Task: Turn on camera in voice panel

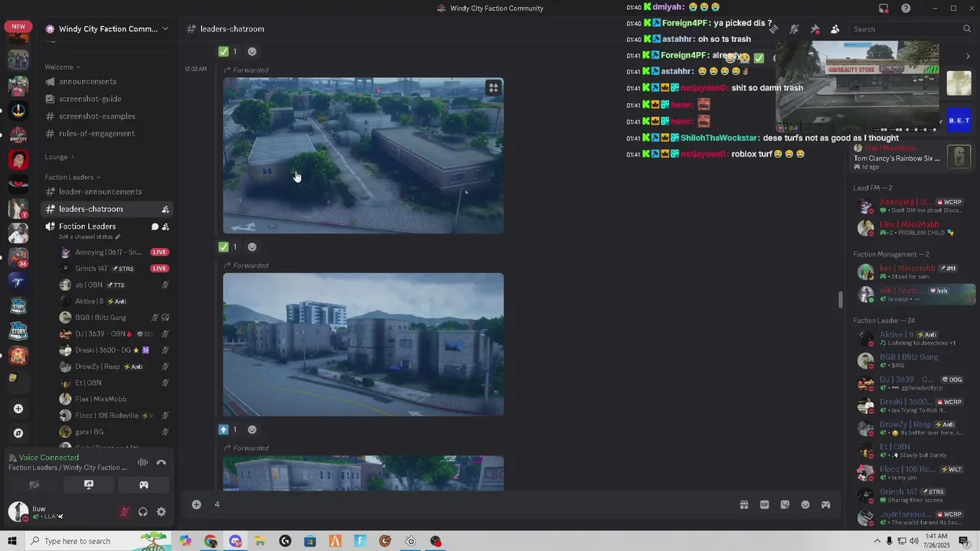Action: 34,484
